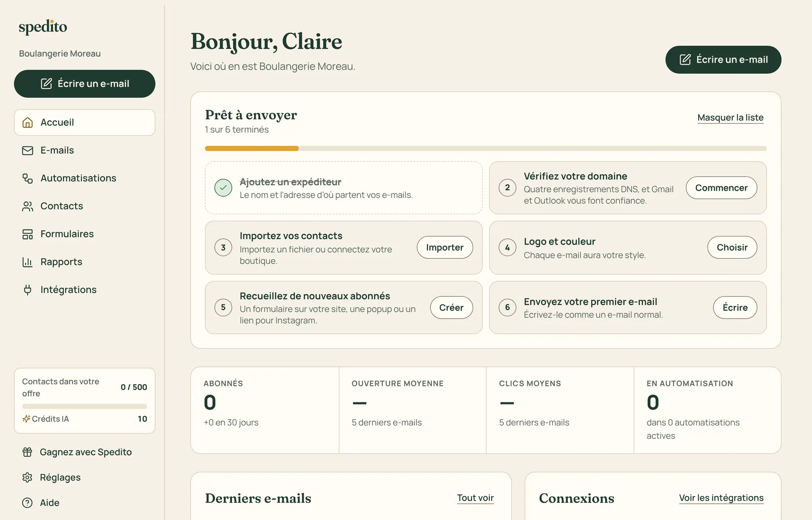Click the pencil icon in the sidebar Écrire button
Screen dimensions: 812x520
(x=47, y=84)
